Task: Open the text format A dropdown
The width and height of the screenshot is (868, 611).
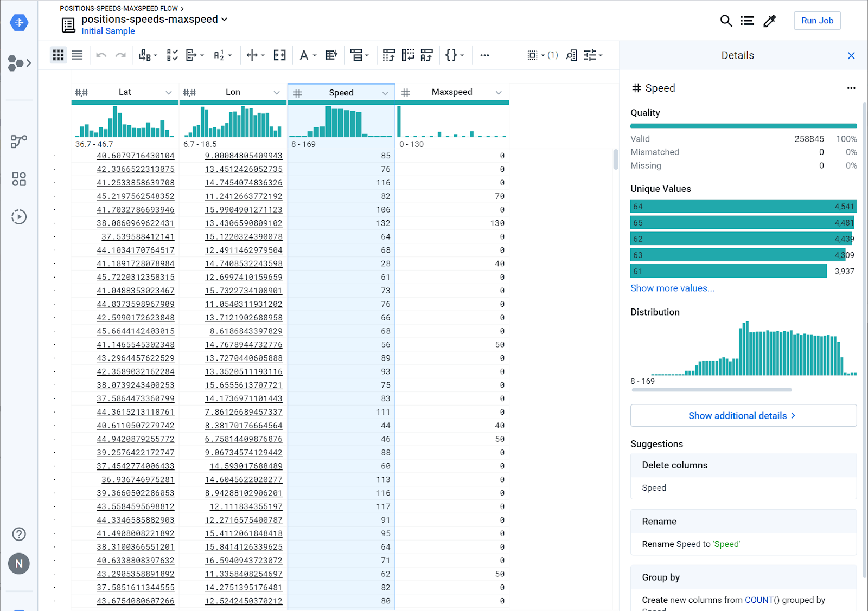Action: click(308, 55)
